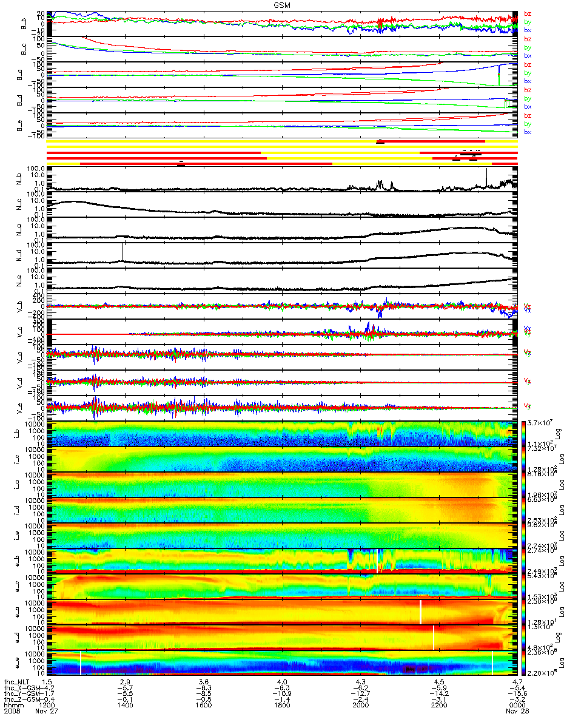This screenshot has width=564, height=728.
Task: Click the 1600 time tick label
Action: (204, 706)
